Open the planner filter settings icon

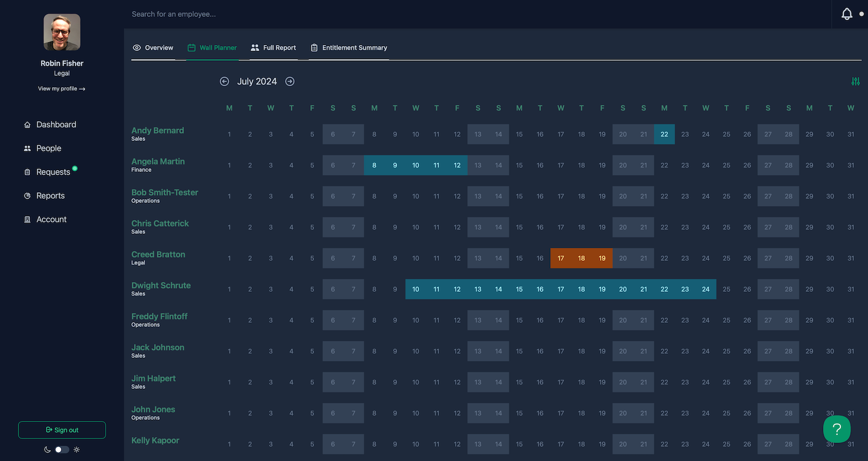click(x=856, y=81)
